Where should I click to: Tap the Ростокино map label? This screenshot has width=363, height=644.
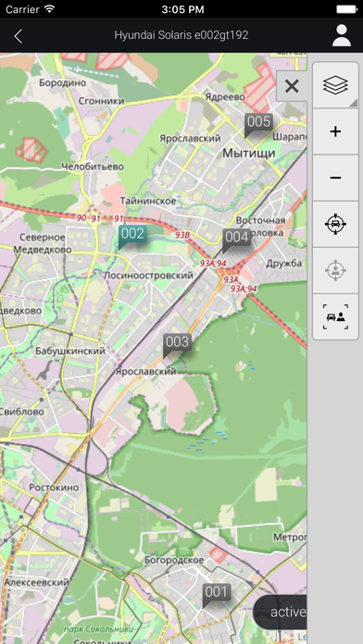pyautogui.click(x=54, y=488)
